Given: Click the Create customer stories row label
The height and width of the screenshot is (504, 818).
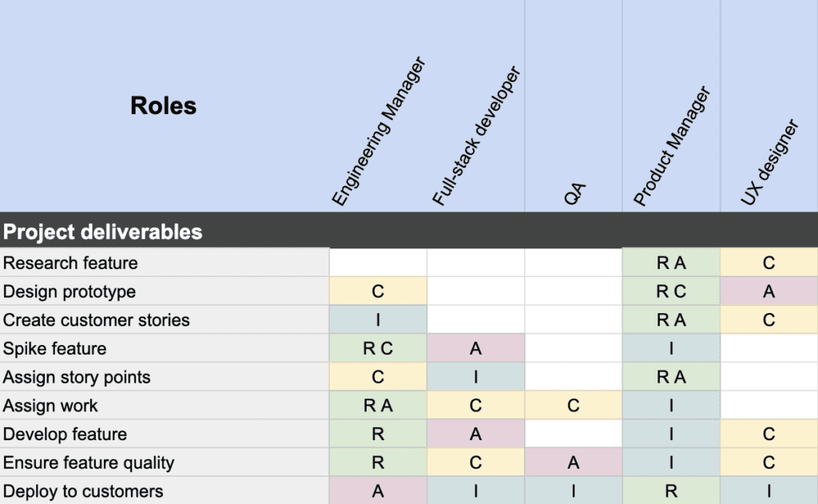Looking at the screenshot, I should pyautogui.click(x=96, y=320).
